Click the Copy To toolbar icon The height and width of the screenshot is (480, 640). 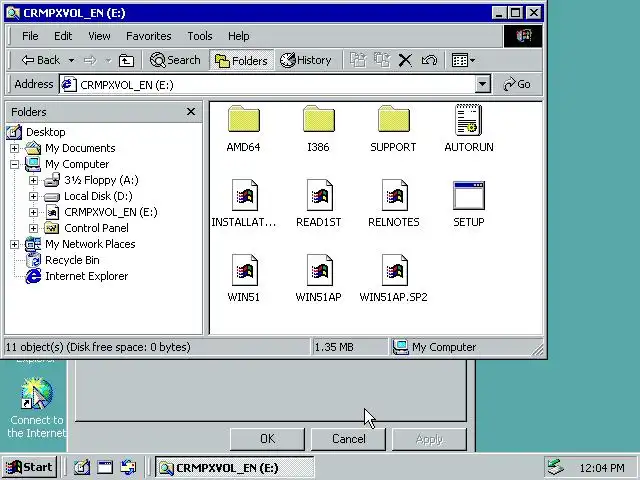[x=382, y=60]
